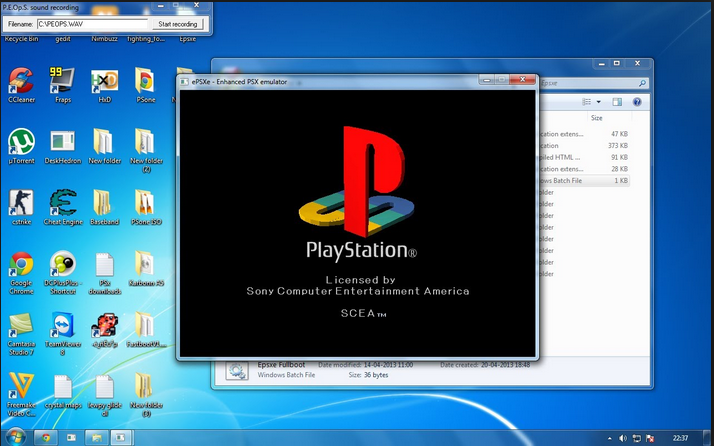Viewport: 714px width, 446px height.
Task: Minimize the P.E.Op.S. sound recording window
Action: click(161, 5)
